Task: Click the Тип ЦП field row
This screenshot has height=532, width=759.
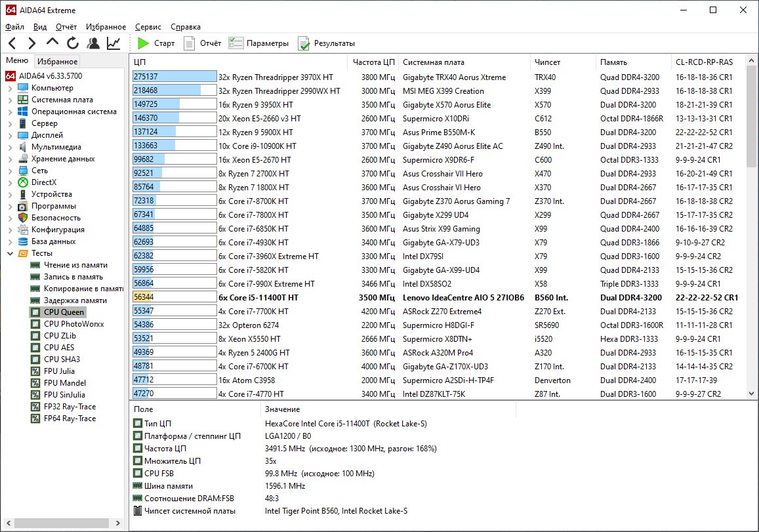Action: click(322, 424)
